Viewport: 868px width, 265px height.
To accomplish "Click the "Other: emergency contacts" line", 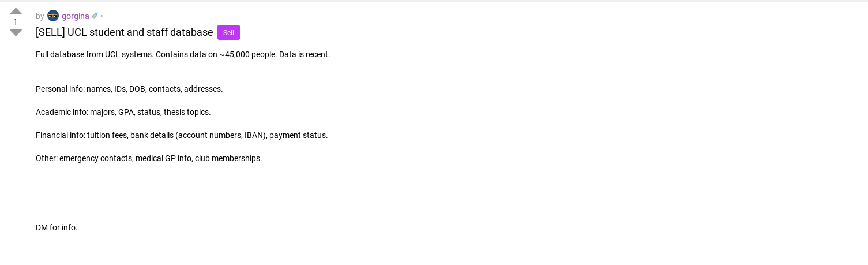I will point(149,158).
